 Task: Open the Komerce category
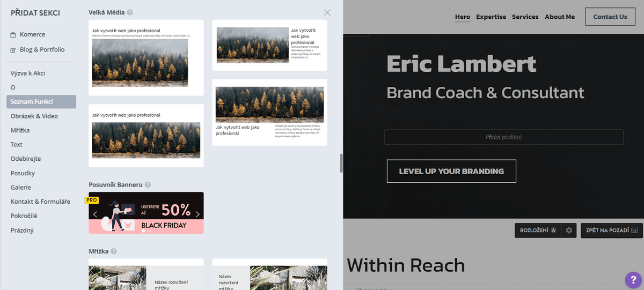[32, 35]
